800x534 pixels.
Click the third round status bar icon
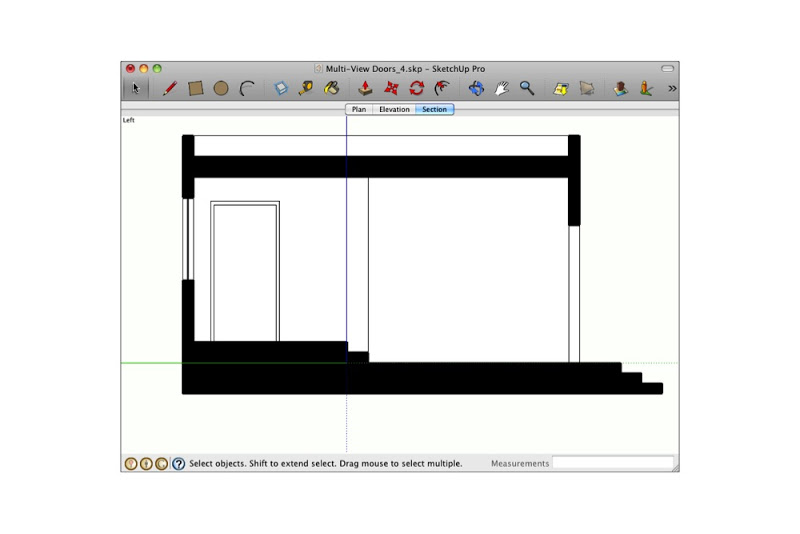click(x=162, y=464)
